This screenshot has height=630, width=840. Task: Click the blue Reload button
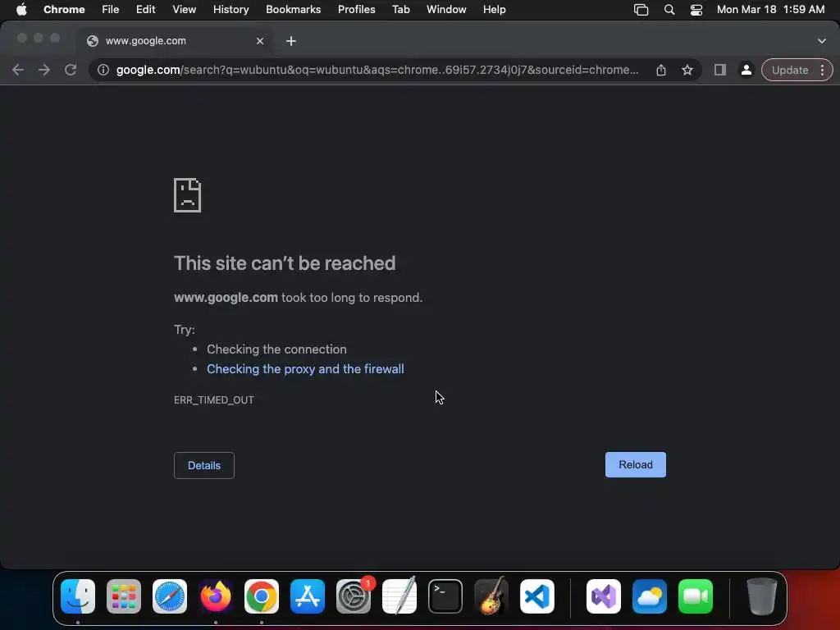tap(636, 464)
